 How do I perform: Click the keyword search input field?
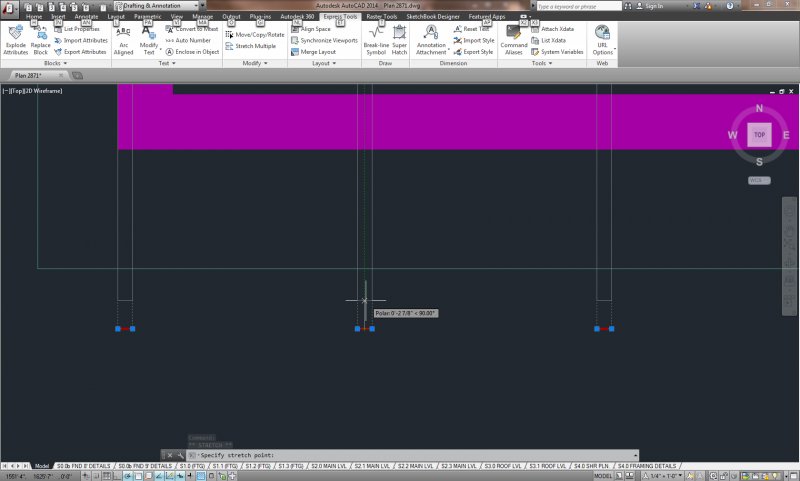coord(579,6)
